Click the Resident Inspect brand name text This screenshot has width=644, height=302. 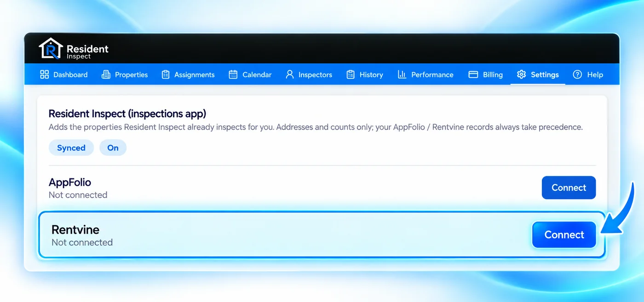point(87,51)
